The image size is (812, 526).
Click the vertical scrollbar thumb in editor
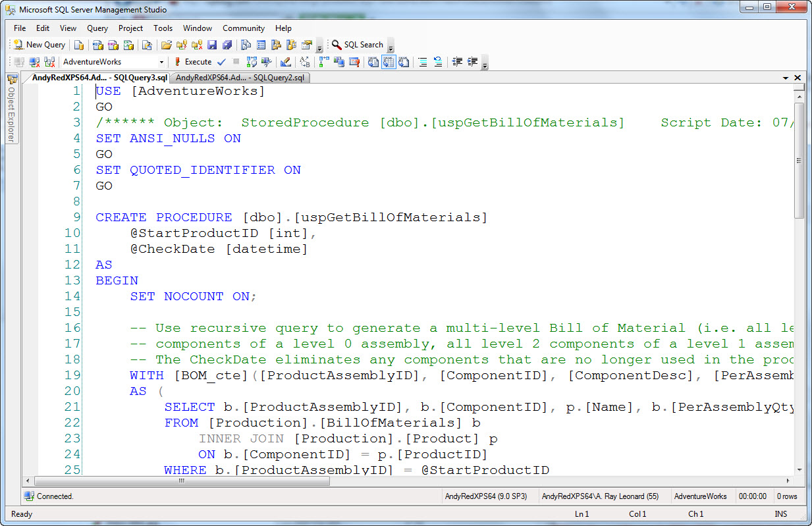(x=799, y=161)
